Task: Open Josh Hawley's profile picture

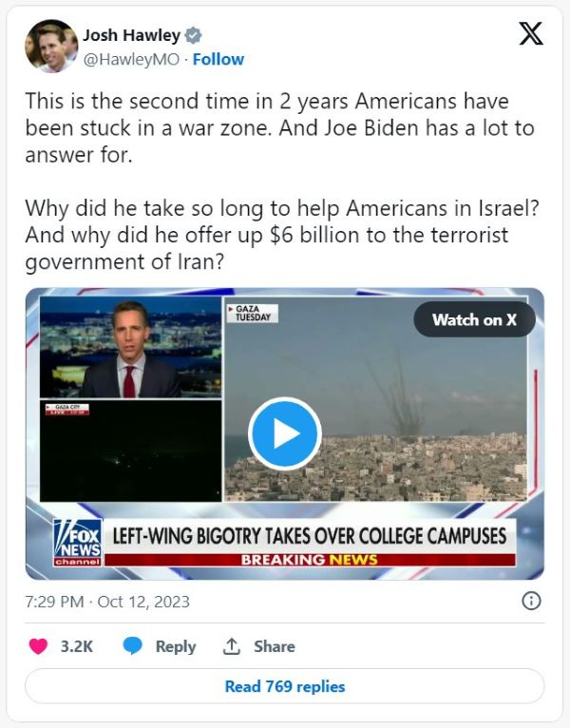Action: coord(51,46)
